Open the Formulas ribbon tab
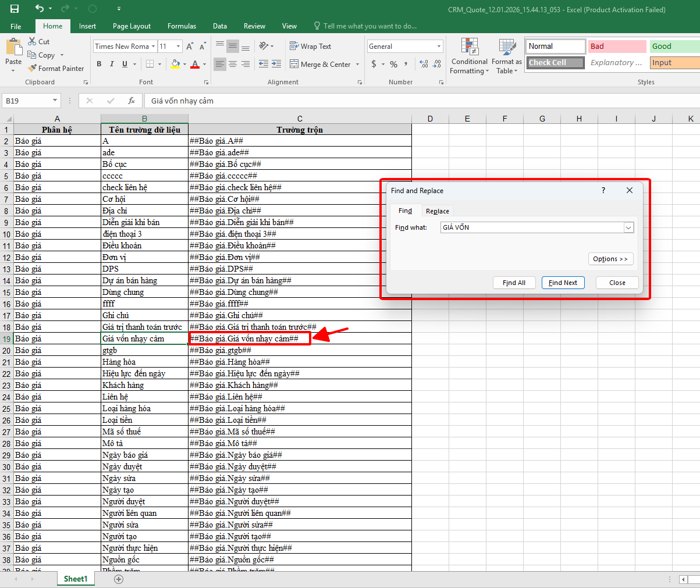 [x=182, y=26]
